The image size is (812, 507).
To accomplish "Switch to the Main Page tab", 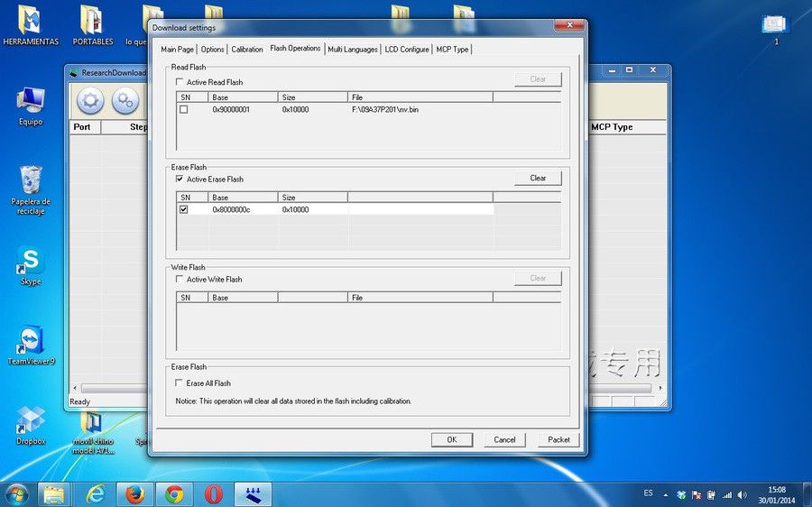I will pos(177,50).
